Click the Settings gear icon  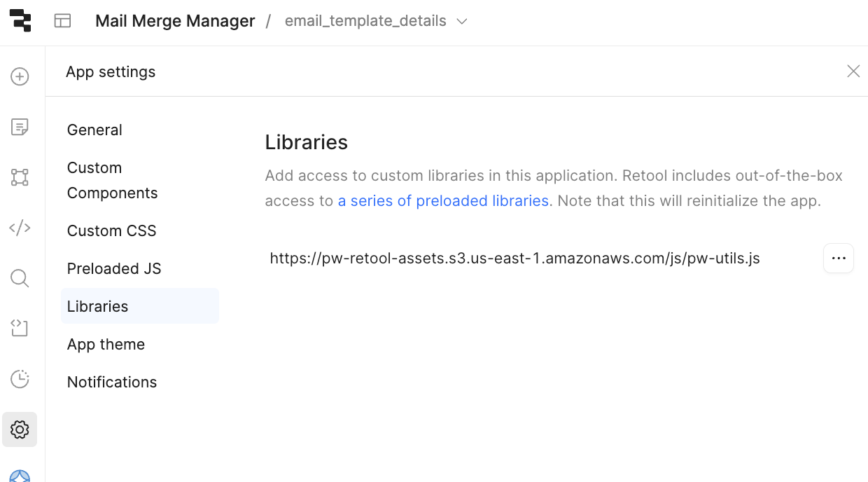pos(20,429)
